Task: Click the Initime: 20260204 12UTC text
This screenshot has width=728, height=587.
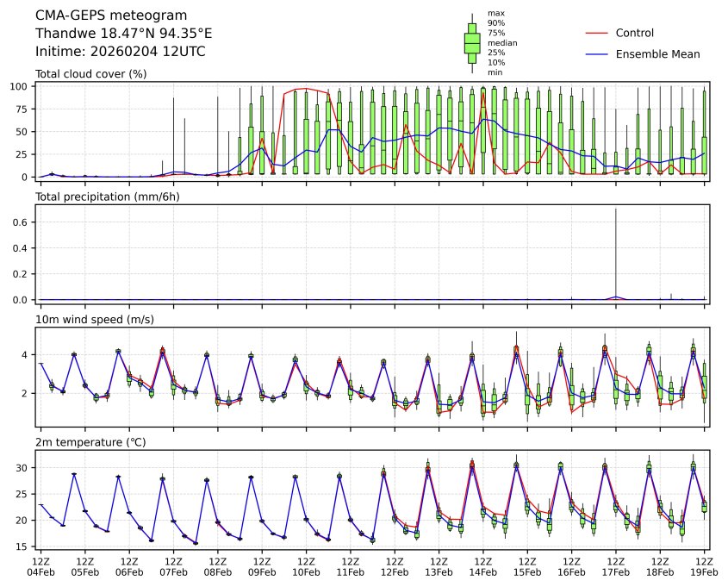Action: click(x=120, y=52)
